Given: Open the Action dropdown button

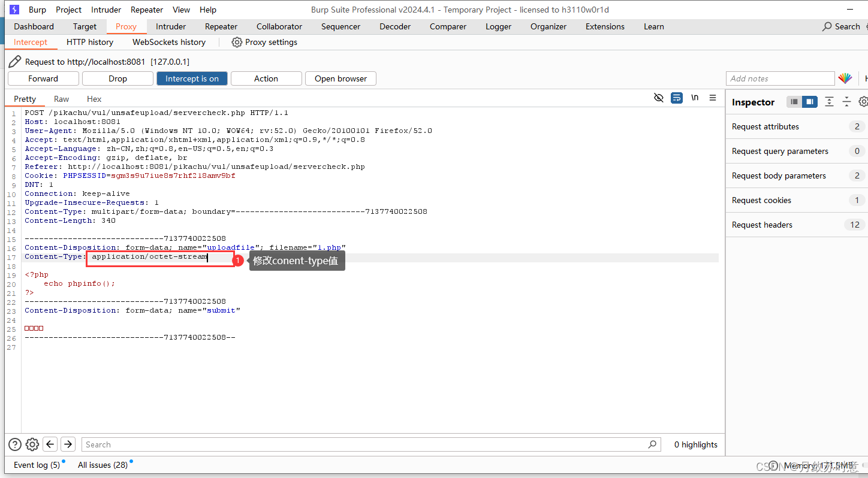Looking at the screenshot, I should click(266, 78).
